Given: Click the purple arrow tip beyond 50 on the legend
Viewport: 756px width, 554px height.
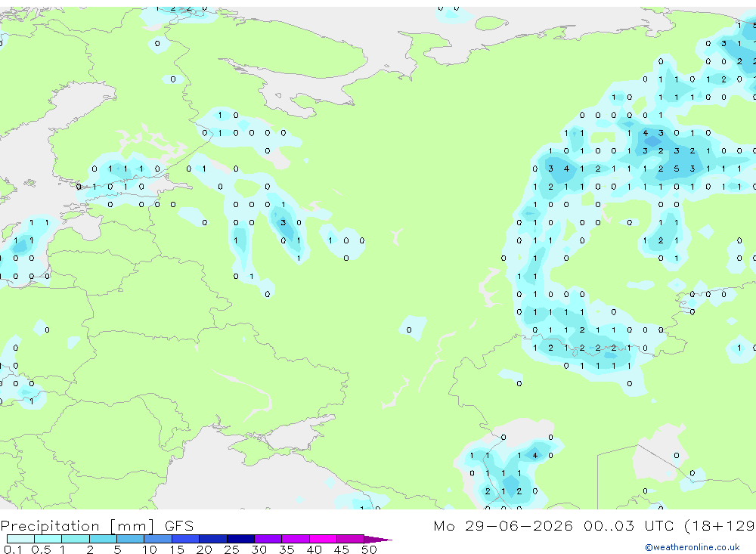Looking at the screenshot, I should pyautogui.click(x=378, y=540).
